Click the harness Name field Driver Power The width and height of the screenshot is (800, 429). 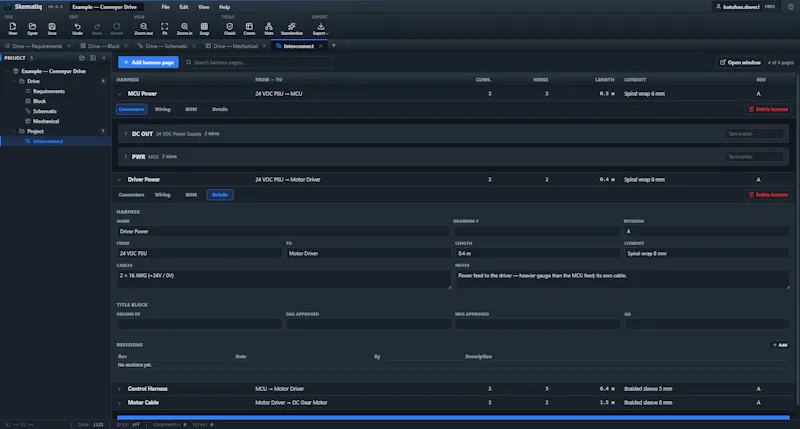coord(283,231)
